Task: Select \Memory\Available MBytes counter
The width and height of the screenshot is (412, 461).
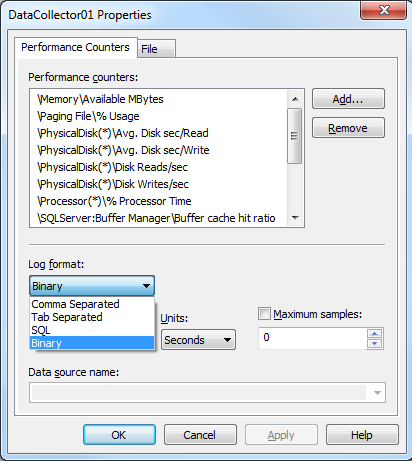Action: (100, 99)
